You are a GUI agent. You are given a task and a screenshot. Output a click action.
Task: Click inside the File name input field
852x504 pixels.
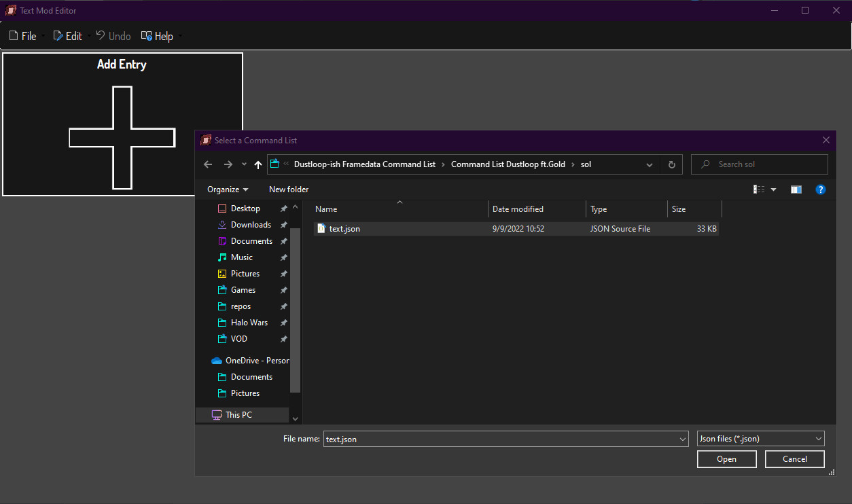(476, 439)
